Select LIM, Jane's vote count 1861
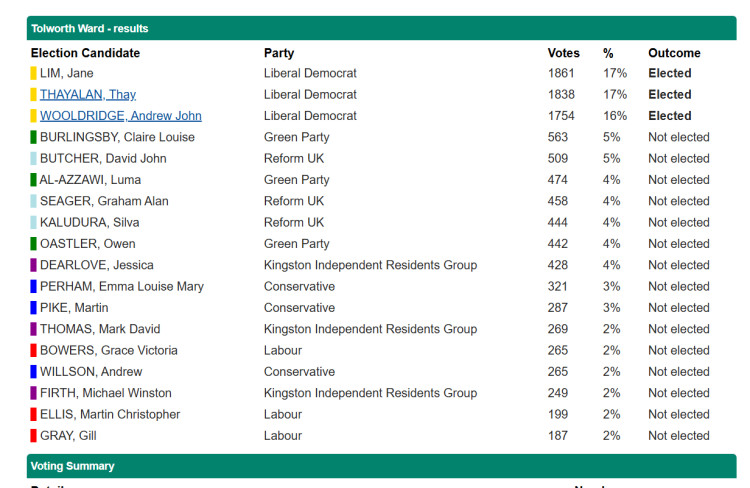The image size is (750, 488). pos(561,73)
